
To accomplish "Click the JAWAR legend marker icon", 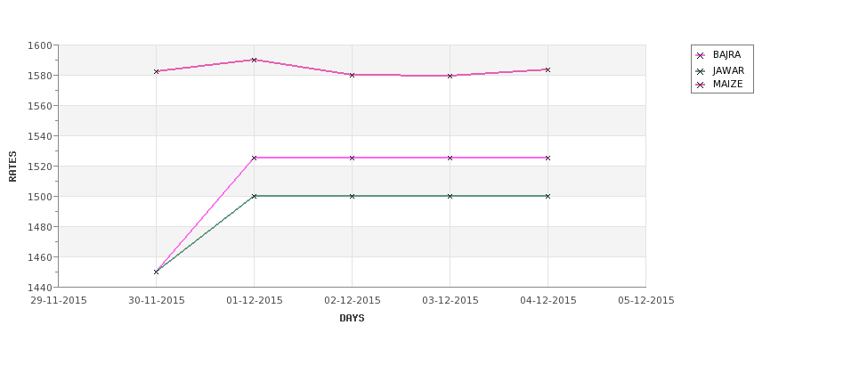I will [x=701, y=71].
